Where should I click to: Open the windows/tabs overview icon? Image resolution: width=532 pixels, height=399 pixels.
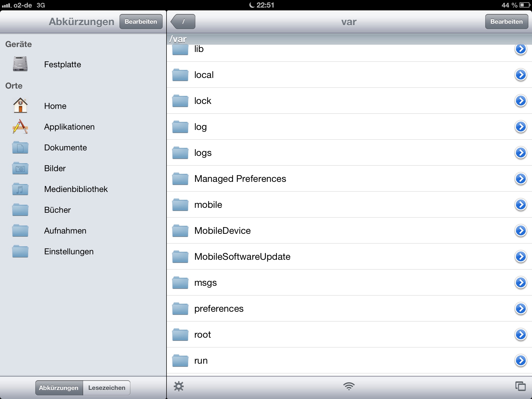(520, 387)
